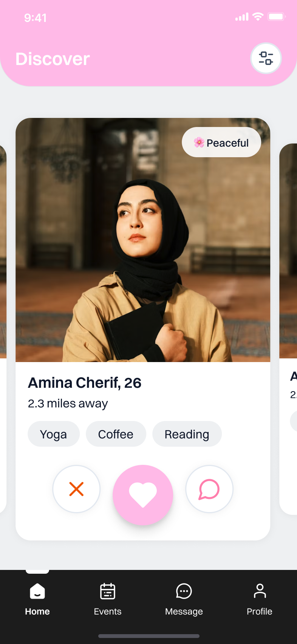
Task: Tap the orange X dislike button
Action: (76, 489)
